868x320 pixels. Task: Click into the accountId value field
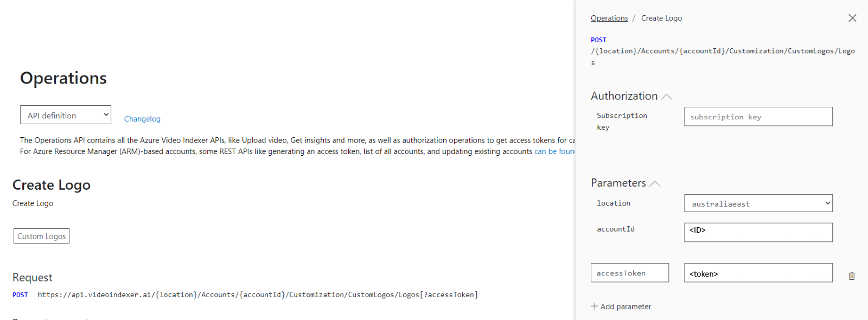[x=758, y=232]
